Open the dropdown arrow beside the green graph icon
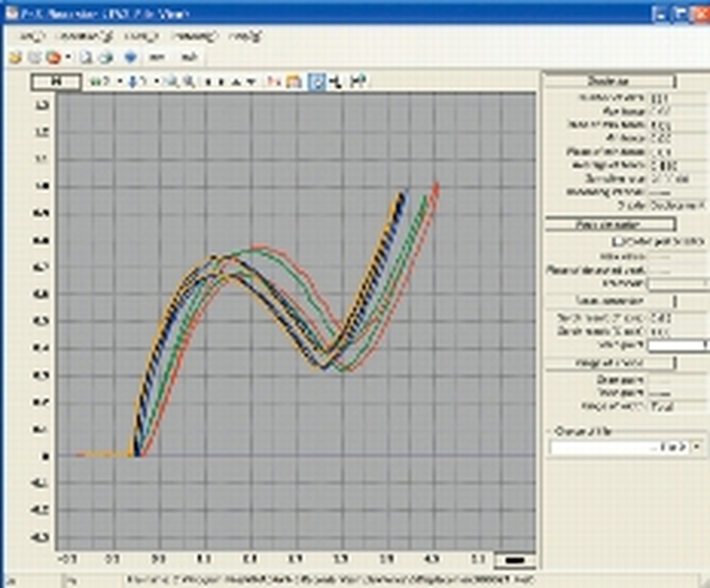The image size is (710, 588). click(x=119, y=81)
